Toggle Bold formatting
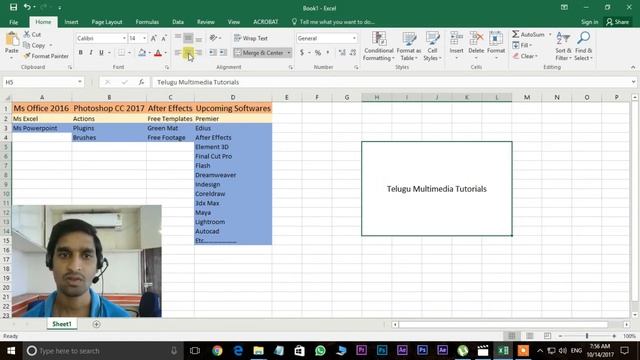640x360 pixels. click(80, 53)
